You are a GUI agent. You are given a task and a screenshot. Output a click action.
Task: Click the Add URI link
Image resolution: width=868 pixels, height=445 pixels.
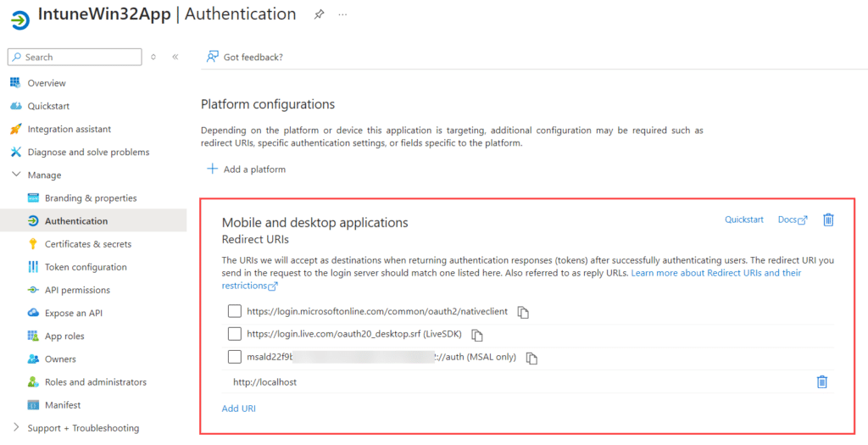tap(238, 409)
